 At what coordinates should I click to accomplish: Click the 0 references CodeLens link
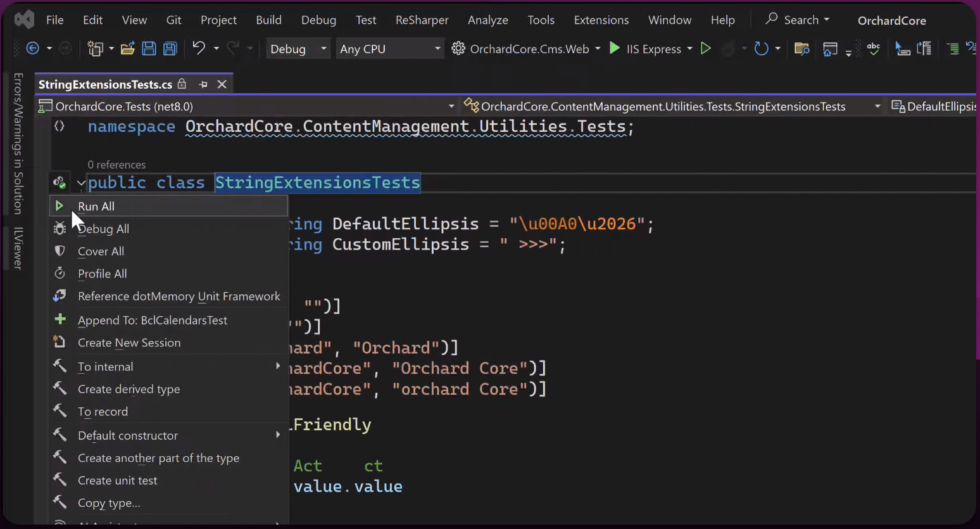pyautogui.click(x=116, y=165)
